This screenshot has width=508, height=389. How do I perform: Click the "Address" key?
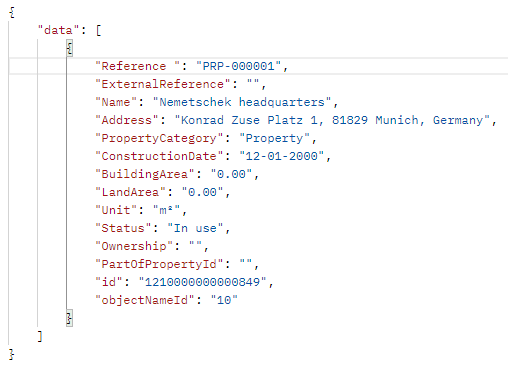pos(127,120)
